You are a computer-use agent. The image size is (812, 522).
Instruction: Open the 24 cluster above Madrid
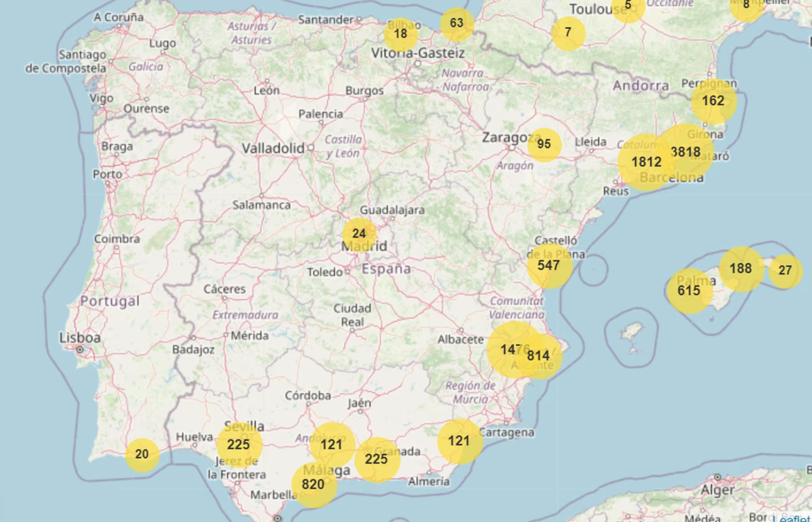click(359, 233)
